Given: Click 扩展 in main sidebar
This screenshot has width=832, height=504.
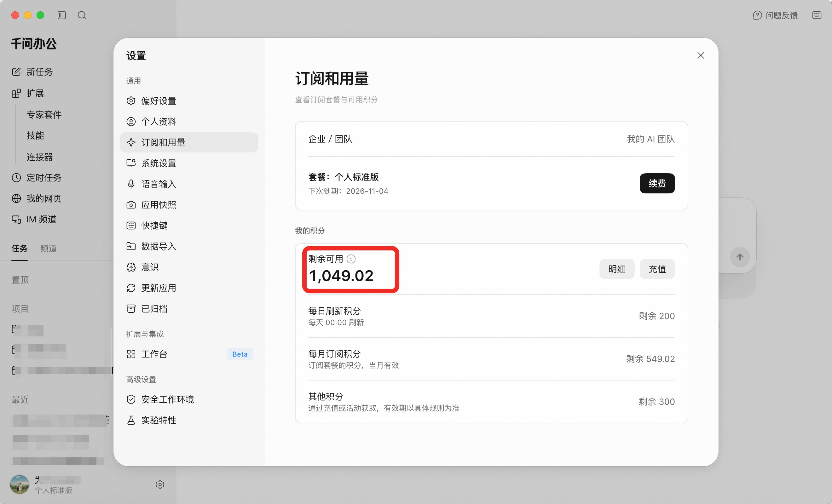Looking at the screenshot, I should (28, 93).
